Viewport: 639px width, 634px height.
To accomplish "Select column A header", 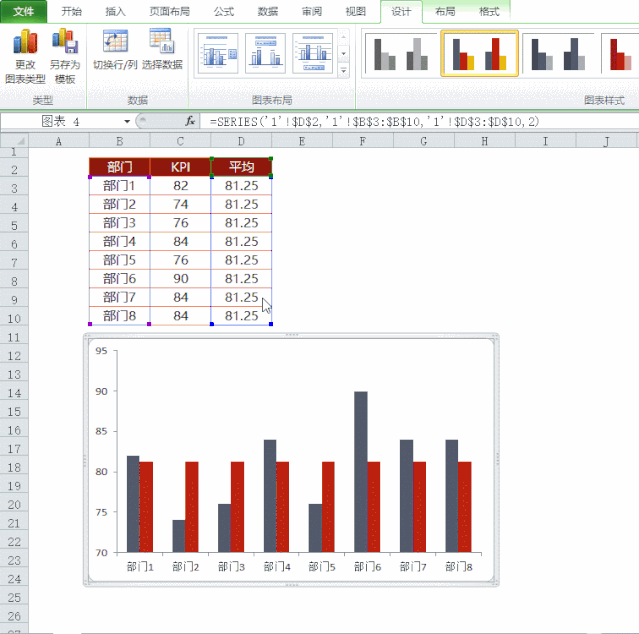I will (59, 141).
